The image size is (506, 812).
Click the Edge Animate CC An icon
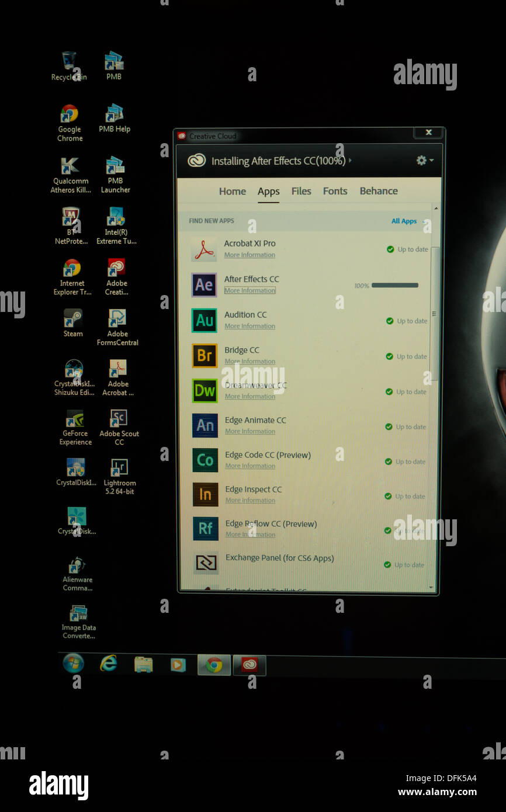tap(205, 425)
